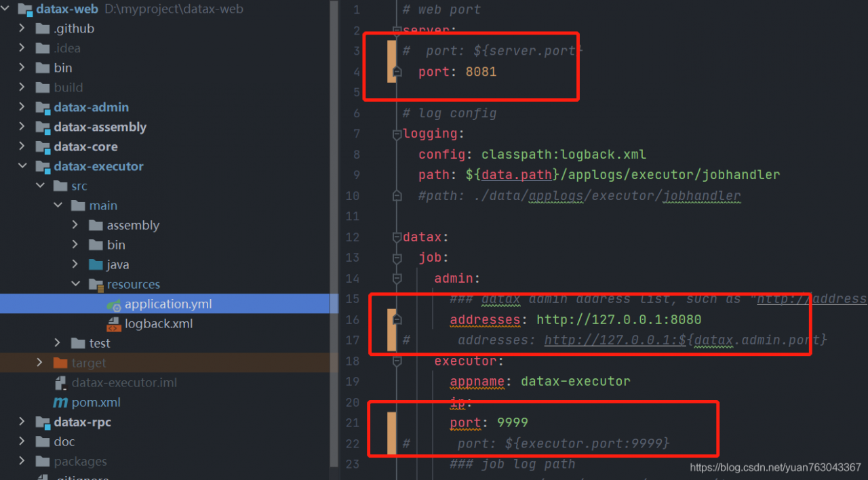Click line number 19 in the gutter
Image resolution: width=868 pixels, height=480 pixels.
(352, 381)
